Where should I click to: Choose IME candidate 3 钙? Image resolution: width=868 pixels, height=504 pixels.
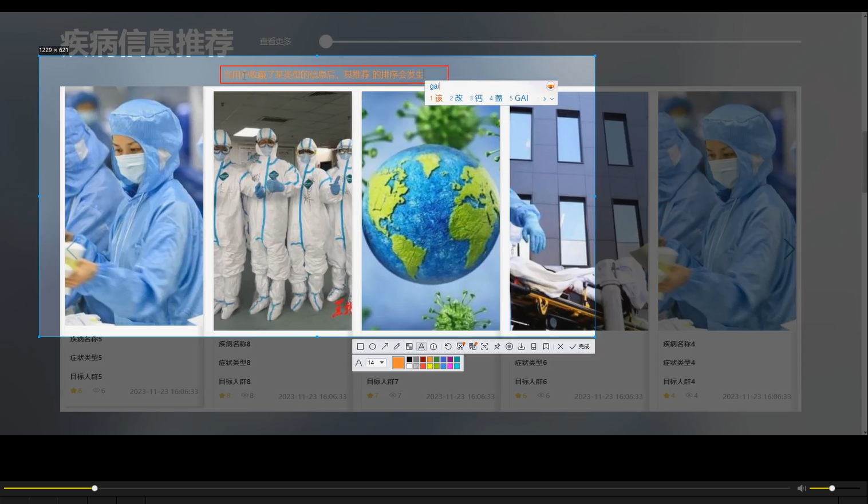tap(476, 99)
